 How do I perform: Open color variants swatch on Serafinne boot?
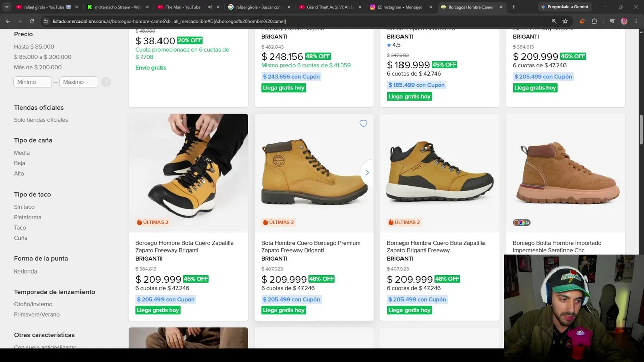521,222
